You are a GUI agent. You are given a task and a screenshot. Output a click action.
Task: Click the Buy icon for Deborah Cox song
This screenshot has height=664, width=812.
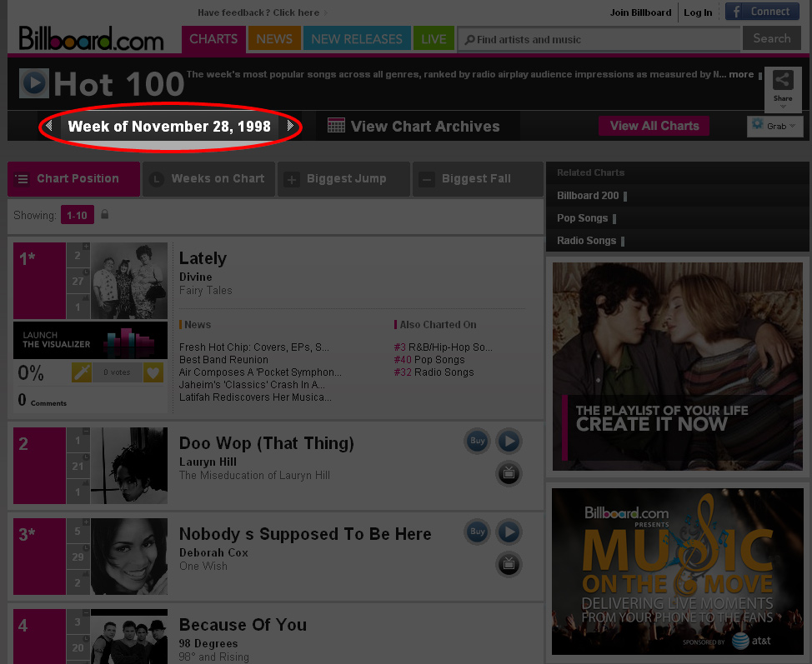(477, 532)
